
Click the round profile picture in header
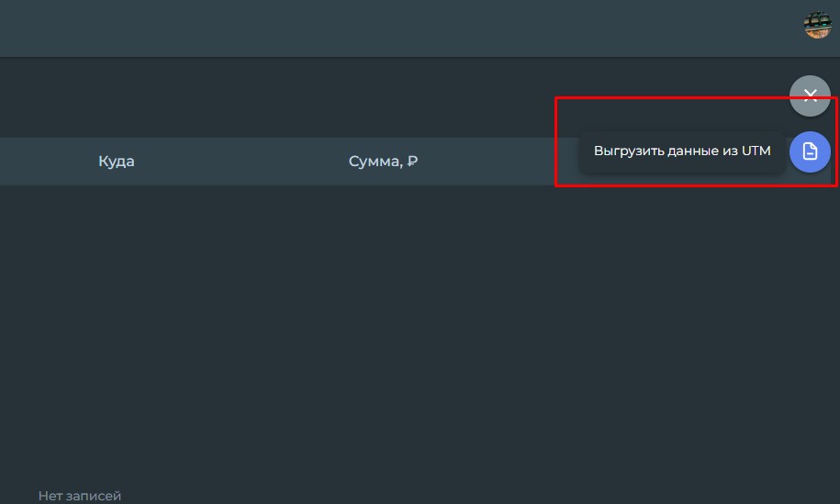tap(817, 25)
